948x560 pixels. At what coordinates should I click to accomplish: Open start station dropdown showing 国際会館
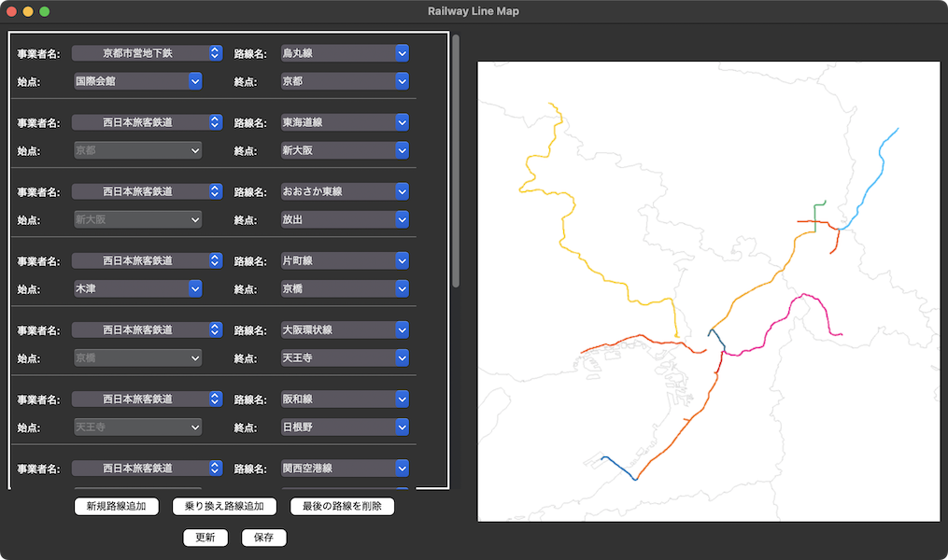137,81
